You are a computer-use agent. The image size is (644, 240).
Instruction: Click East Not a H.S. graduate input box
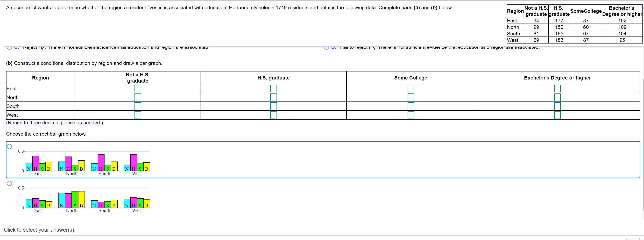138,88
